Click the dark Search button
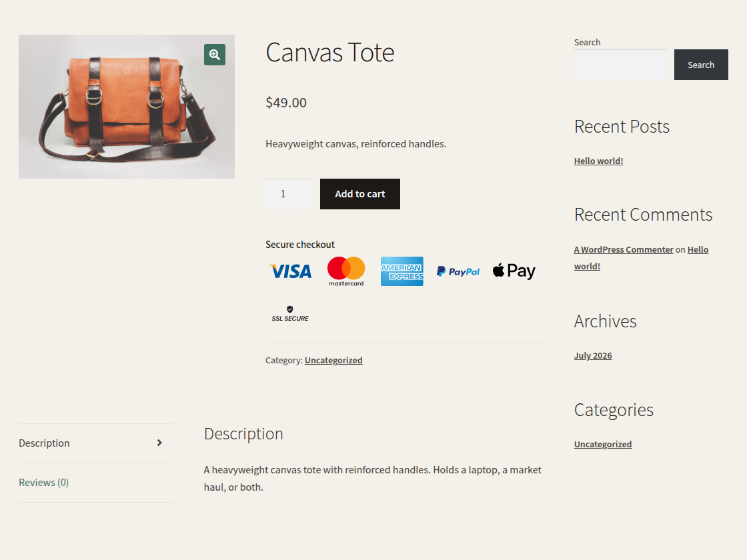 (x=701, y=65)
